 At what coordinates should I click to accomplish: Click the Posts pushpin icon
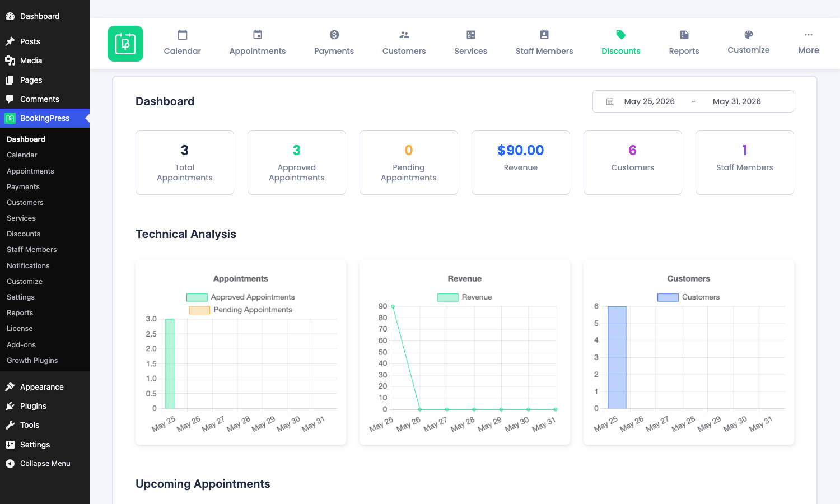point(10,41)
